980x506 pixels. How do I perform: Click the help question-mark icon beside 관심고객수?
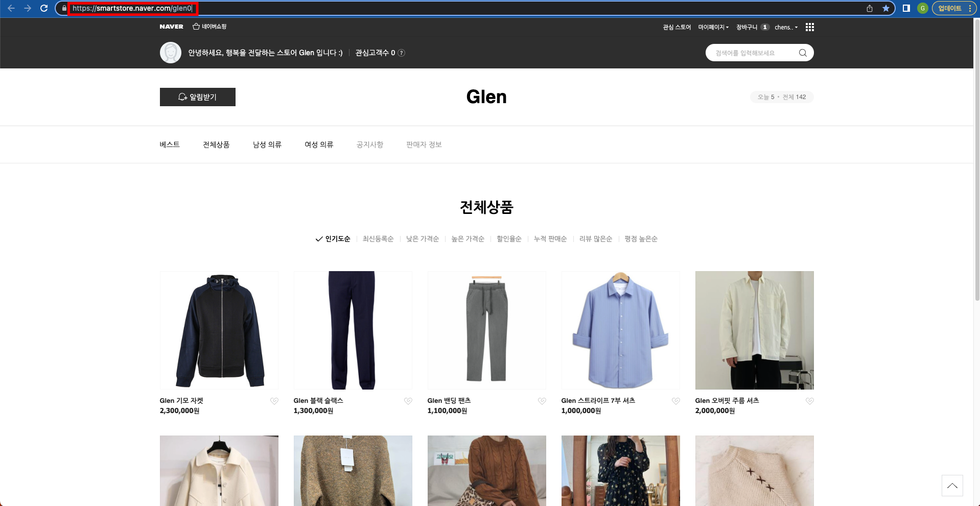coord(402,52)
